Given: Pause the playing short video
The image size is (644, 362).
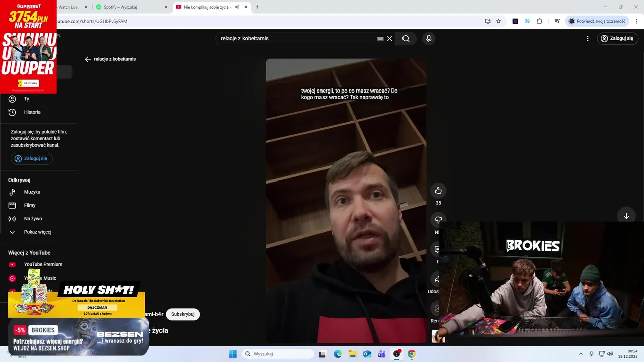Looking at the screenshot, I should tap(346, 201).
